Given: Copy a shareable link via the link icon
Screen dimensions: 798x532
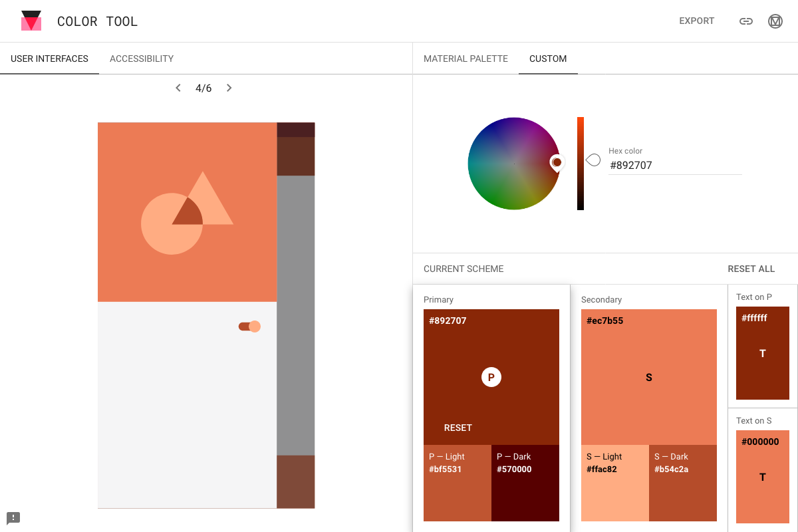Looking at the screenshot, I should pyautogui.click(x=745, y=21).
